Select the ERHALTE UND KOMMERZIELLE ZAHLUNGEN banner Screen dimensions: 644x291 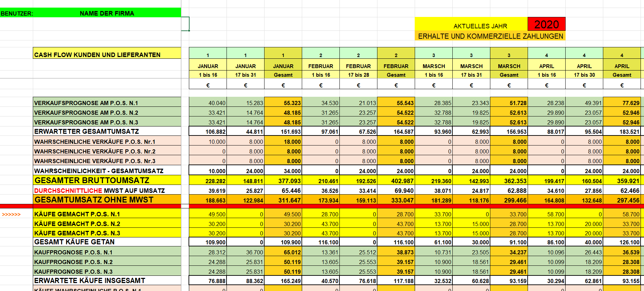[x=490, y=36]
